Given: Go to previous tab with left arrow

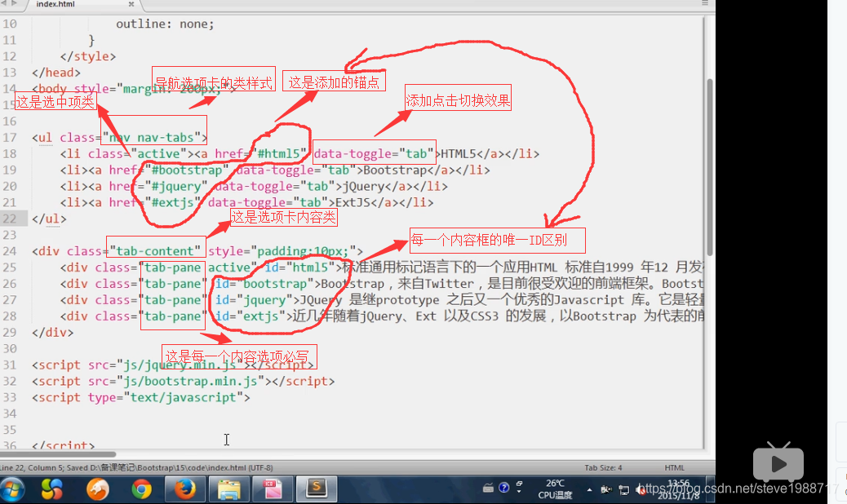Looking at the screenshot, I should [3, 3].
